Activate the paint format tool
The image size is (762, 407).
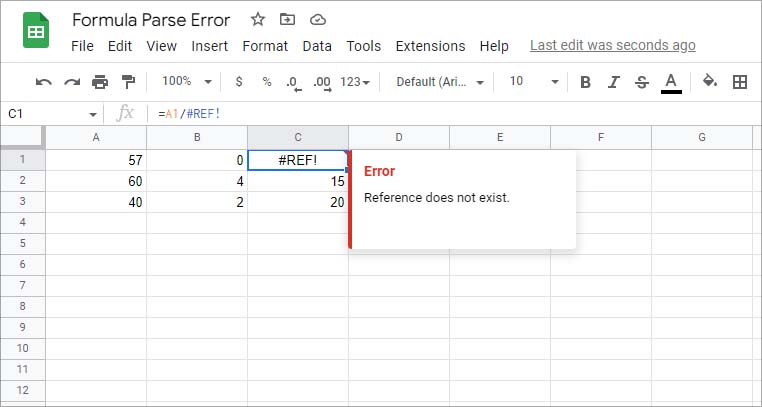128,82
